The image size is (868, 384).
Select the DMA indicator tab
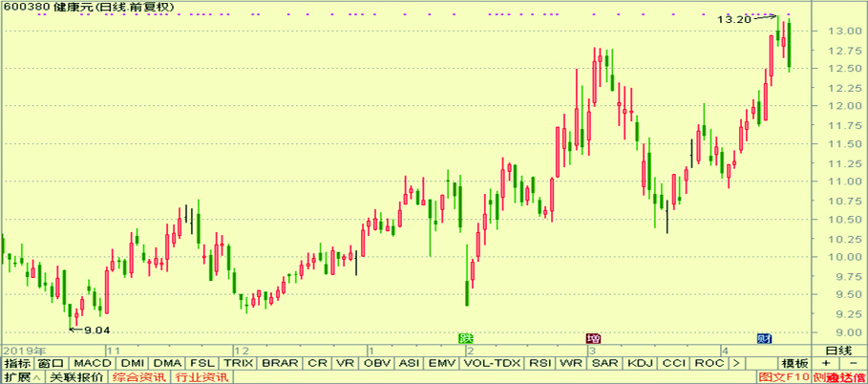pyautogui.click(x=167, y=364)
